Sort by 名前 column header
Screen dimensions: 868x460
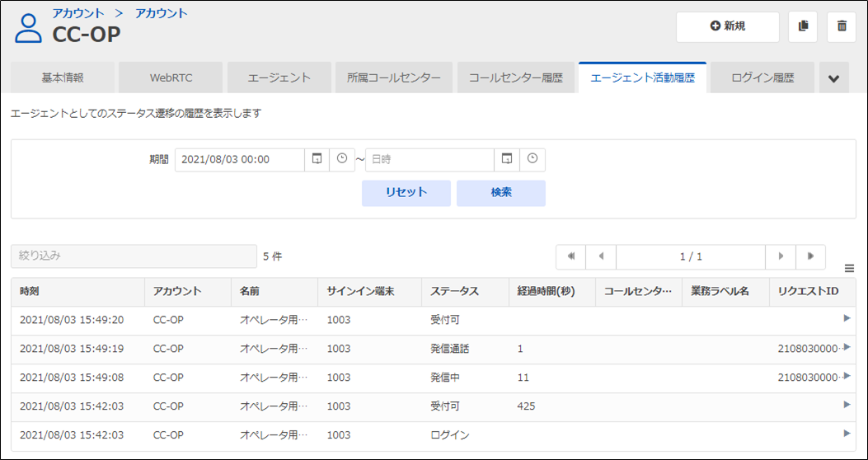point(275,292)
